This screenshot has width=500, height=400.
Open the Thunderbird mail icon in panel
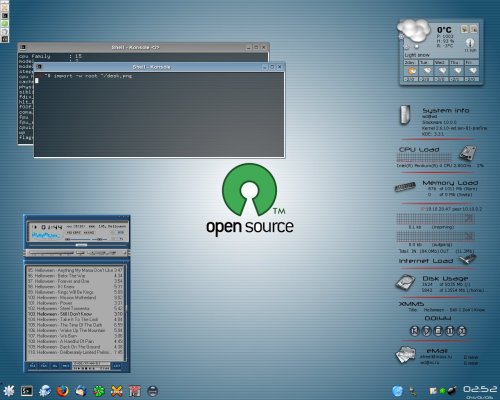point(81,391)
